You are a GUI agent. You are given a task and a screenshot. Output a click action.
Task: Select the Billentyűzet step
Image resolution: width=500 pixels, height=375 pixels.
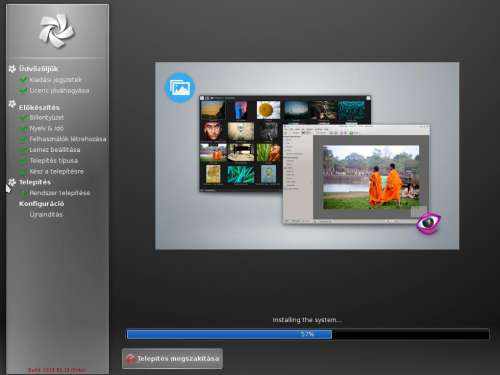tap(47, 118)
